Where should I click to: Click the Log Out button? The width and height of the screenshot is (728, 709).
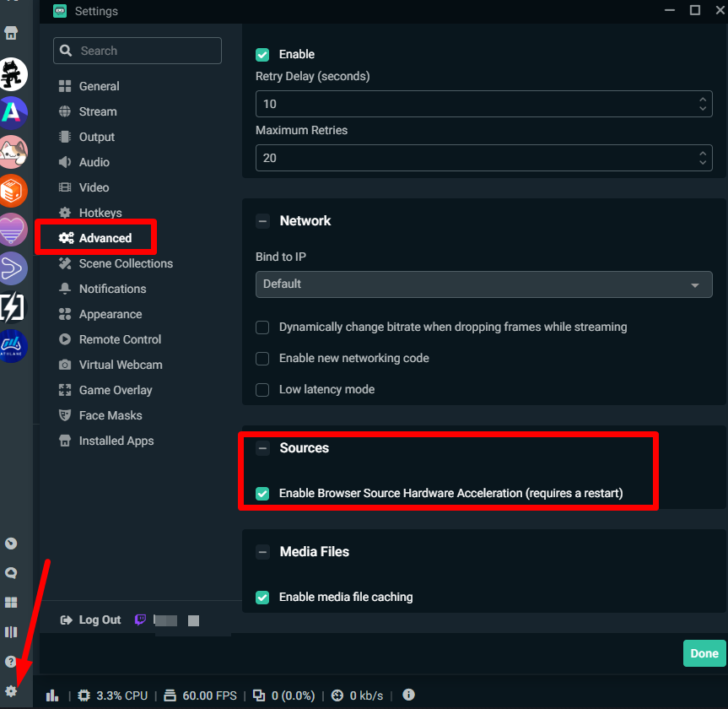tap(91, 620)
